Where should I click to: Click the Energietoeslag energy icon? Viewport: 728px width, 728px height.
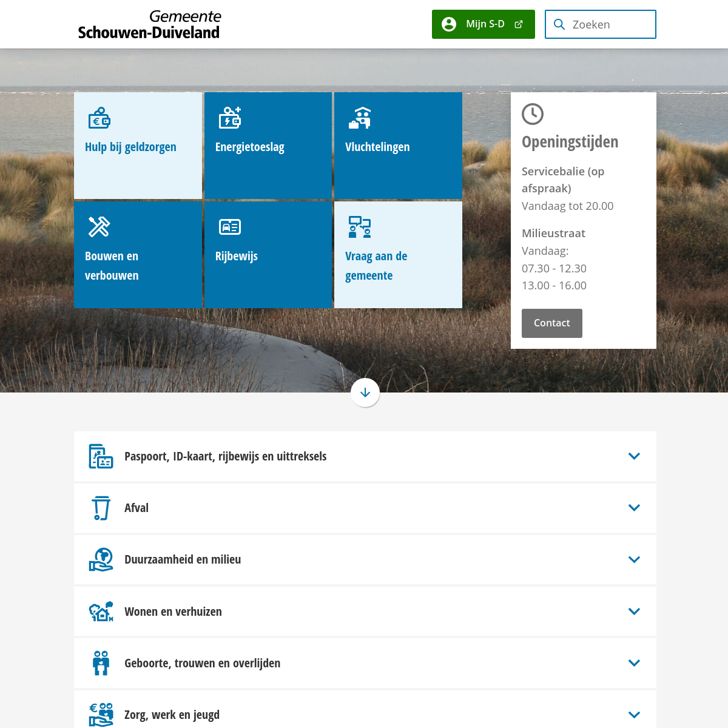tap(230, 118)
